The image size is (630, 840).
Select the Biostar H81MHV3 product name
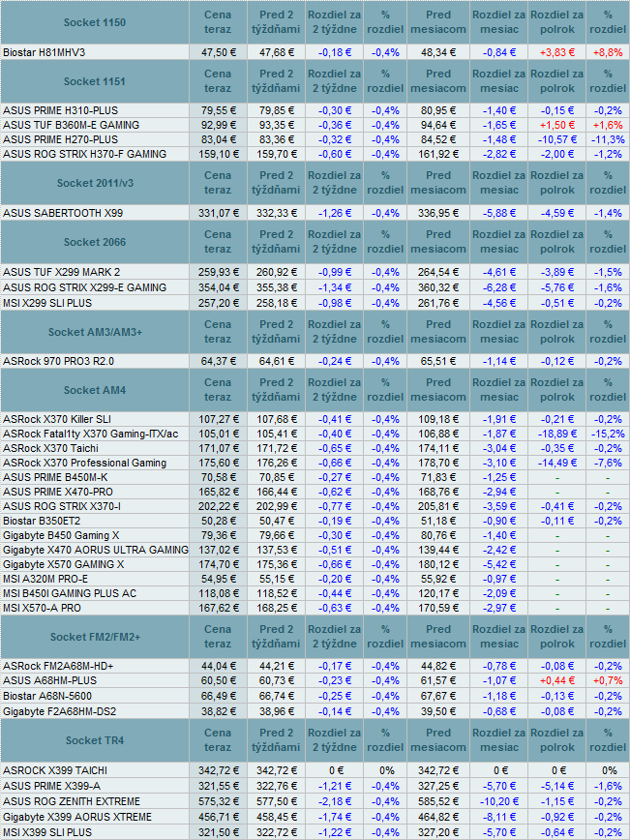(x=44, y=52)
